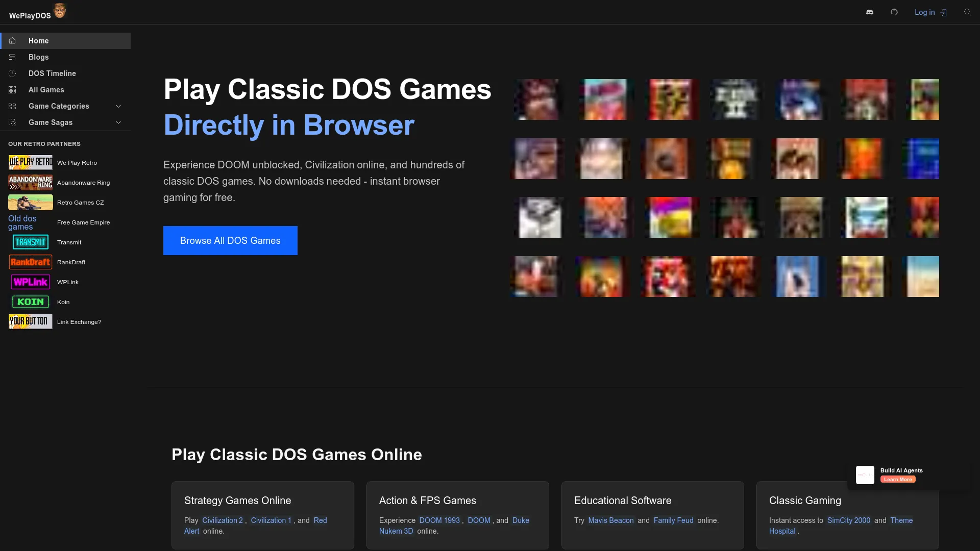
Task: Open the Red Alert link
Action: [x=320, y=520]
